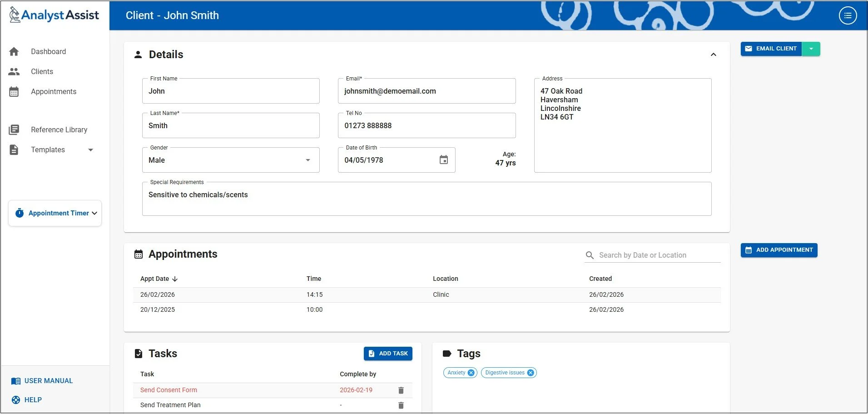The image size is (868, 414).
Task: Click the Last Name field
Action: 231,125
